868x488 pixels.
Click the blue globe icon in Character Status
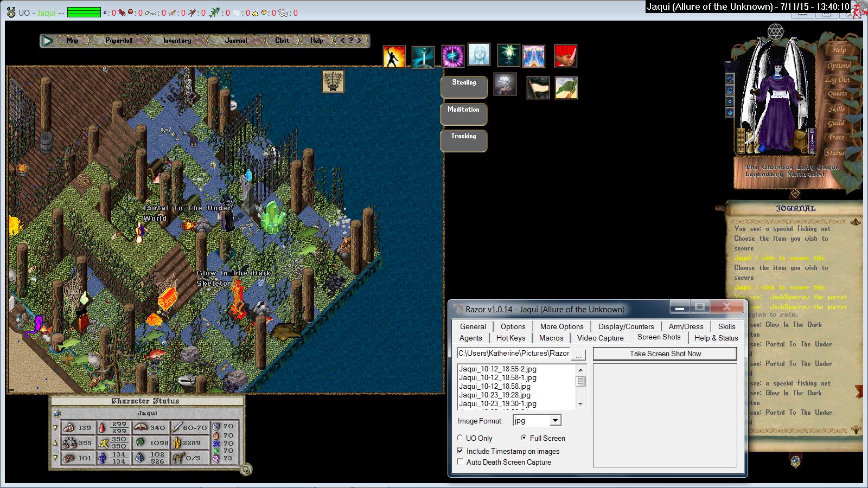point(56,413)
